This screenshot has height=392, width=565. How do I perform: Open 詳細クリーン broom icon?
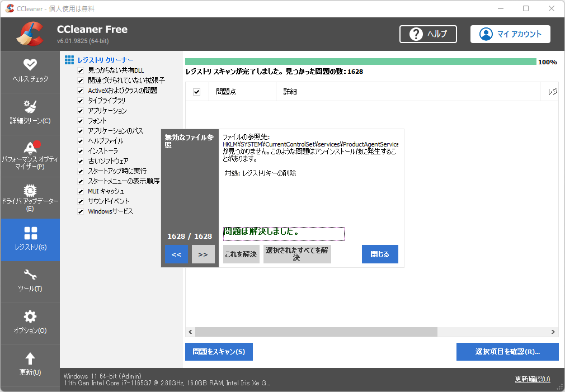click(x=30, y=107)
